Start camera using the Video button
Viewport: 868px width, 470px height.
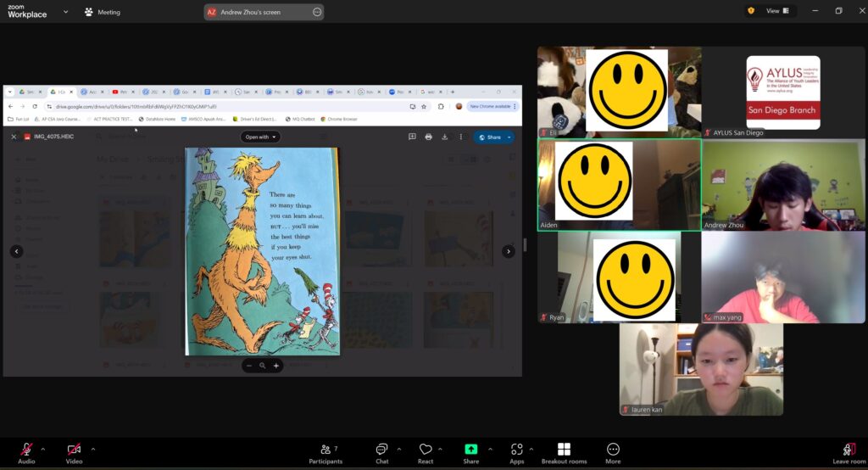[75, 453]
